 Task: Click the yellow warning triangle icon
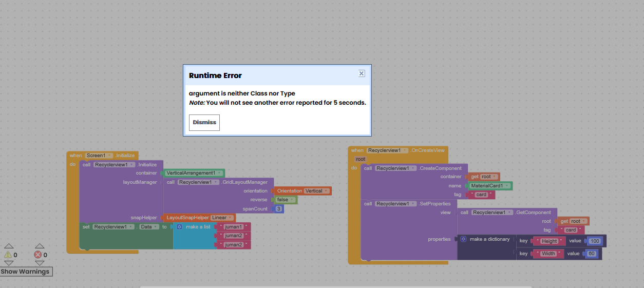8,255
